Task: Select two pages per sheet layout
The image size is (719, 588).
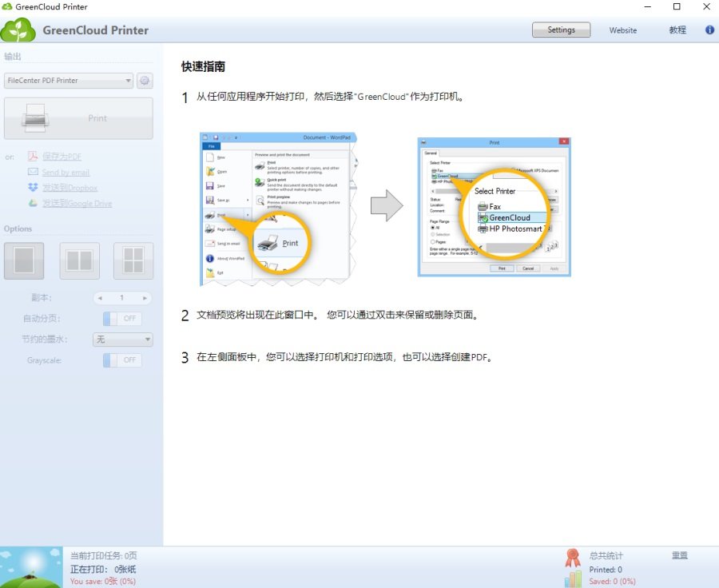Action: [79, 261]
